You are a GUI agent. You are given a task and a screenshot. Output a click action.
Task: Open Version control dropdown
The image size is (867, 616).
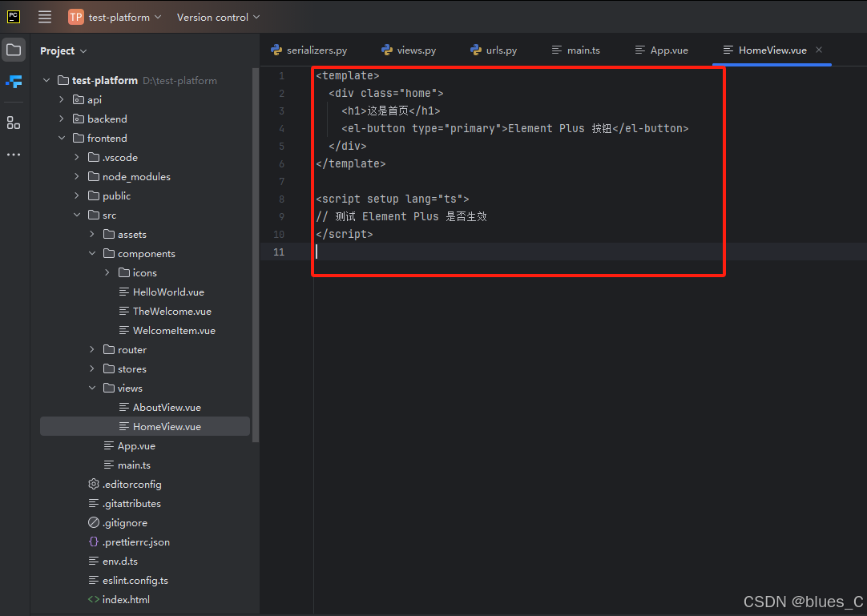point(218,17)
